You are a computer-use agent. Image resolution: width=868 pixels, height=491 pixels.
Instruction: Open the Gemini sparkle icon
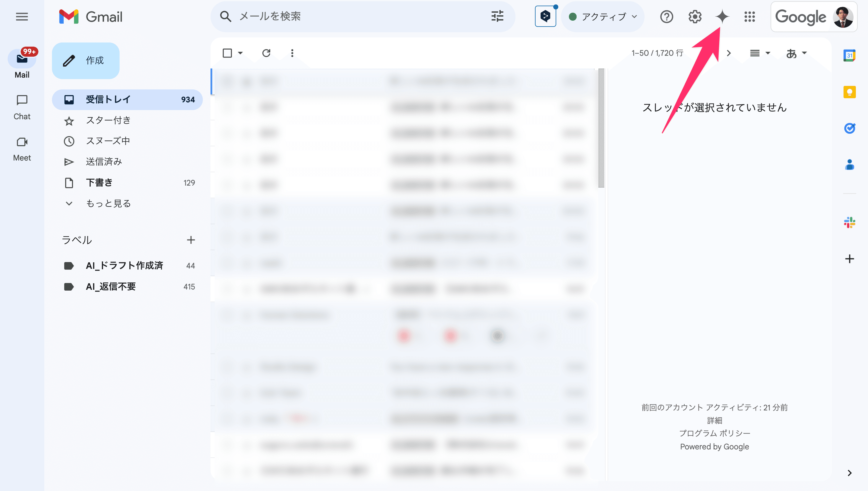pyautogui.click(x=722, y=17)
